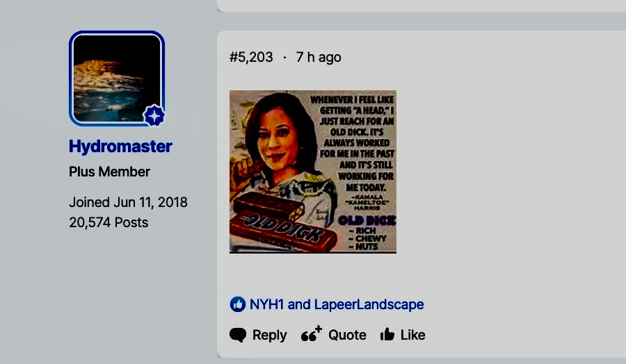Open LapeerLandscape's profile from likes list
Image resolution: width=626 pixels, height=364 pixels.
pyautogui.click(x=369, y=304)
